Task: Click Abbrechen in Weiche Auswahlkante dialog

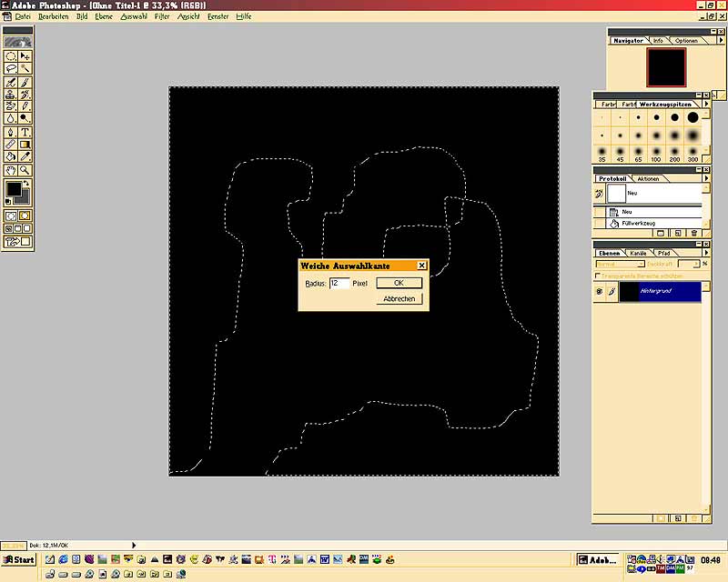Action: click(x=399, y=298)
